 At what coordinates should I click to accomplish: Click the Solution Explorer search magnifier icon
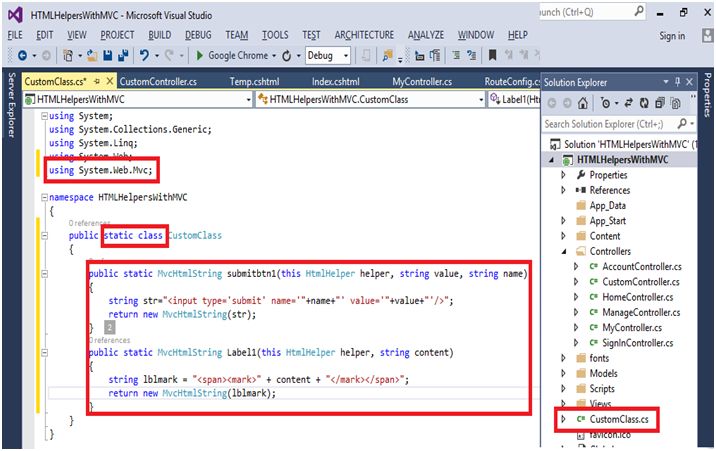click(682, 123)
